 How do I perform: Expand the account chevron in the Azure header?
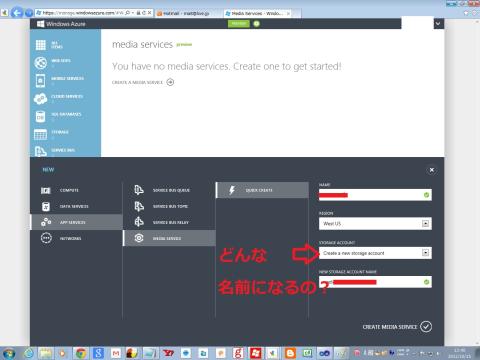438,24
